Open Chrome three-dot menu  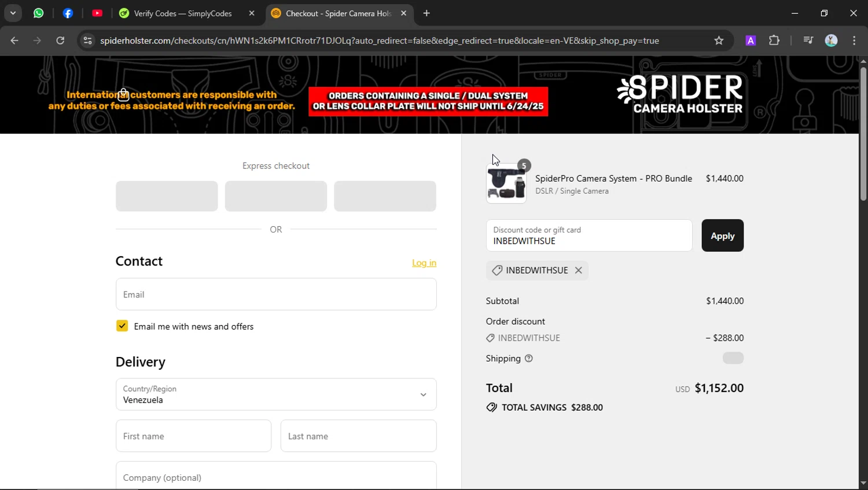pos(854,40)
